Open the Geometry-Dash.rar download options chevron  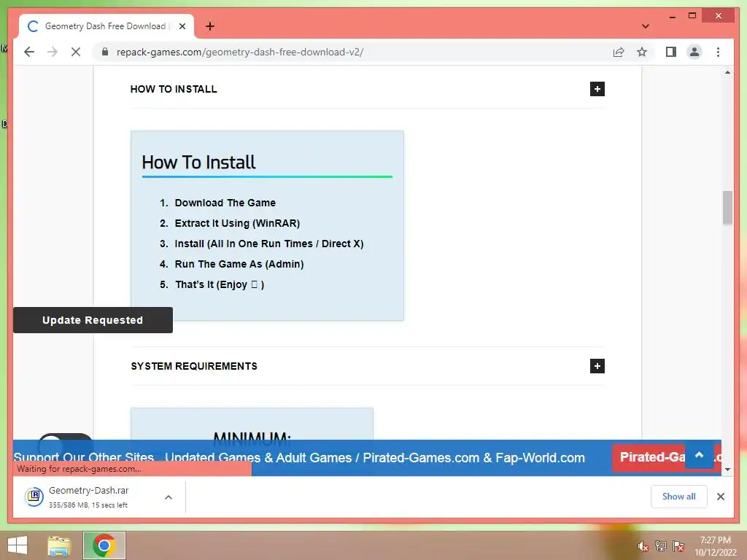169,497
